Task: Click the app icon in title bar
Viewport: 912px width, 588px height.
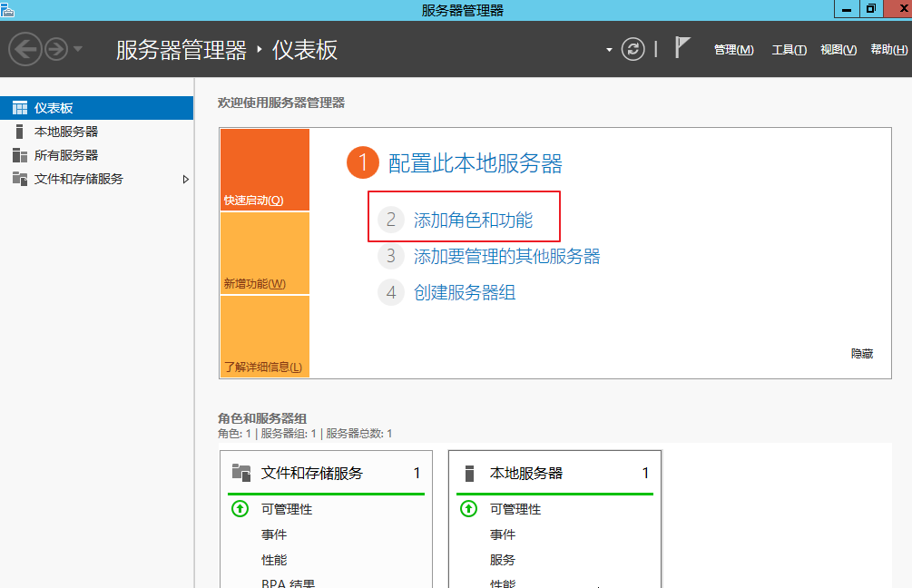Action: (7, 9)
